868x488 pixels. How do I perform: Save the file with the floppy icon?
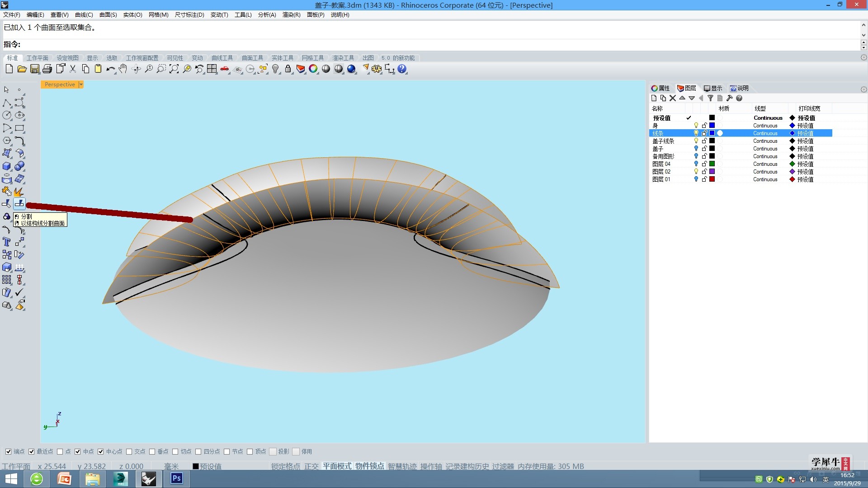[34, 69]
